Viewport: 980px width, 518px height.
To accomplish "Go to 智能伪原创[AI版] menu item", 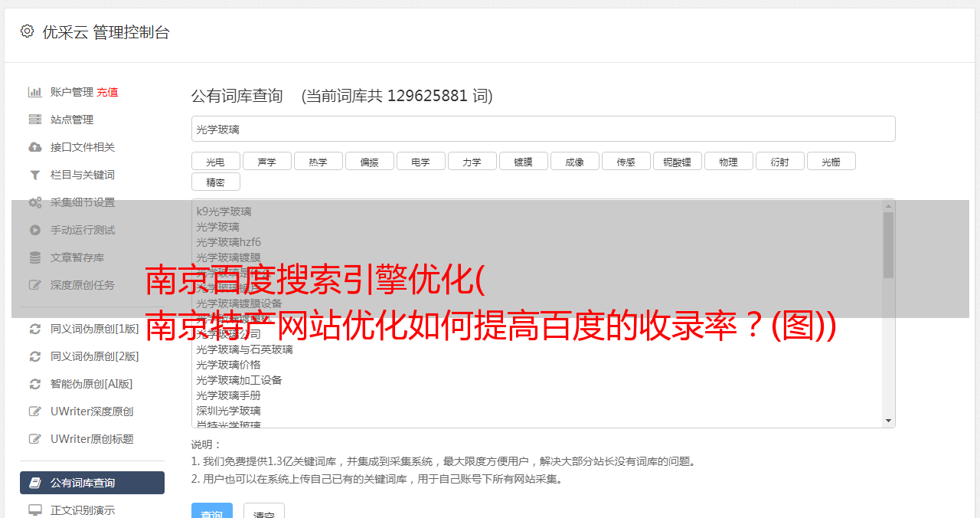I will point(92,384).
